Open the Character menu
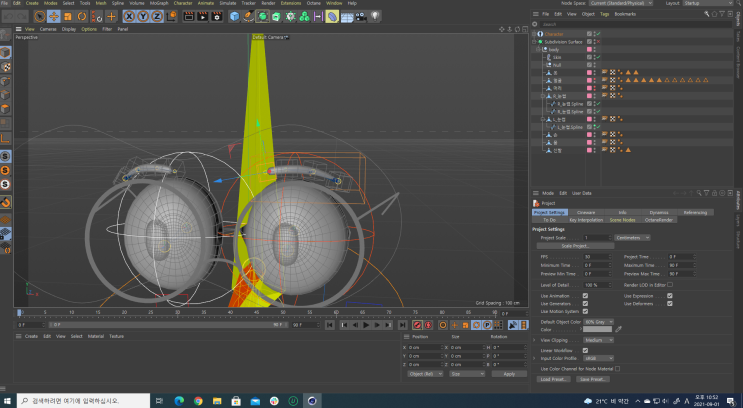This screenshot has height=408, width=743. 183,3
